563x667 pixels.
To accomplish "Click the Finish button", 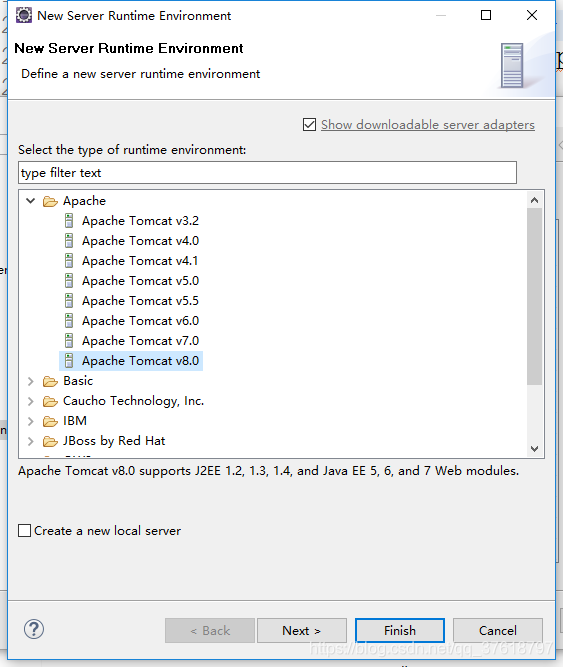I will (x=400, y=630).
